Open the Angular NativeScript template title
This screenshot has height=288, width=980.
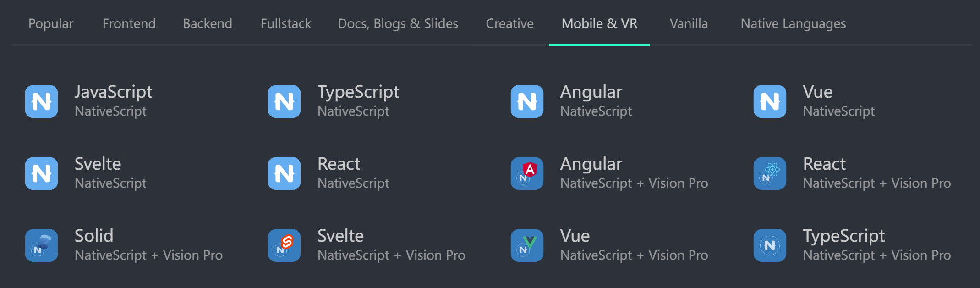[591, 92]
